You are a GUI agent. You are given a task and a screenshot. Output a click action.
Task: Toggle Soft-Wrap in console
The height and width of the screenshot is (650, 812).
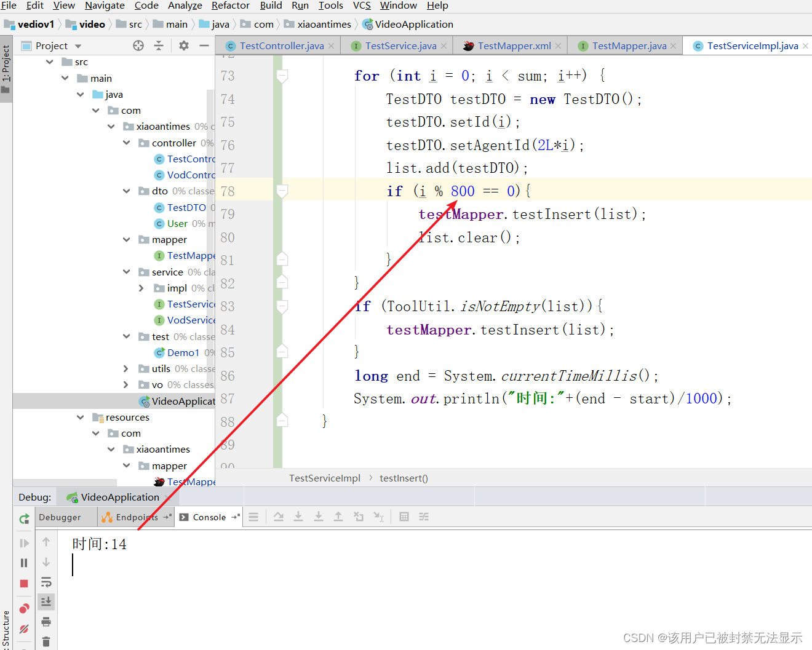pyautogui.click(x=46, y=582)
